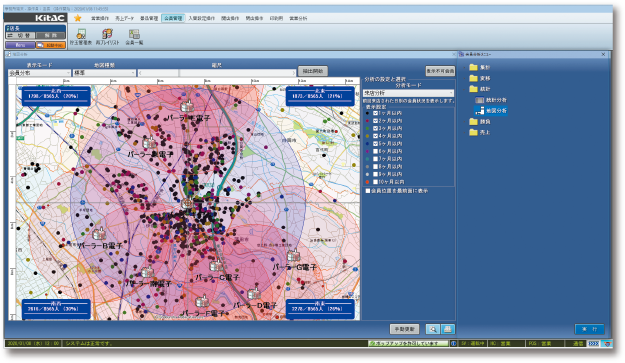Click the blue info icon in status bar

pyautogui.click(x=453, y=343)
